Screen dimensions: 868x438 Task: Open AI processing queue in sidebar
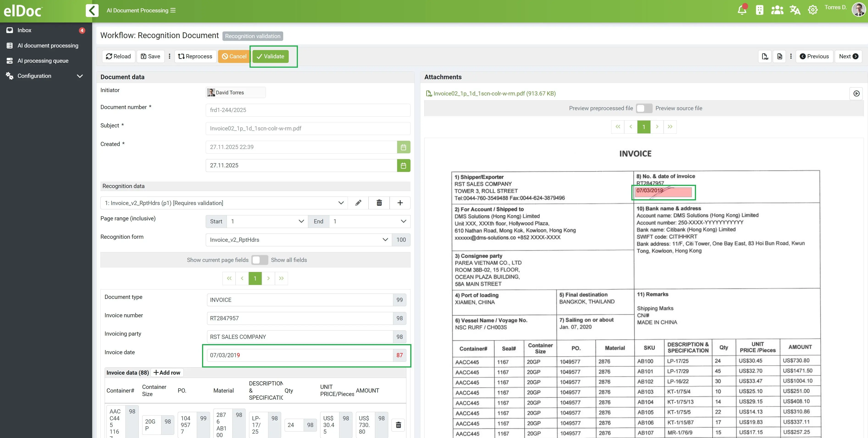pyautogui.click(x=43, y=61)
